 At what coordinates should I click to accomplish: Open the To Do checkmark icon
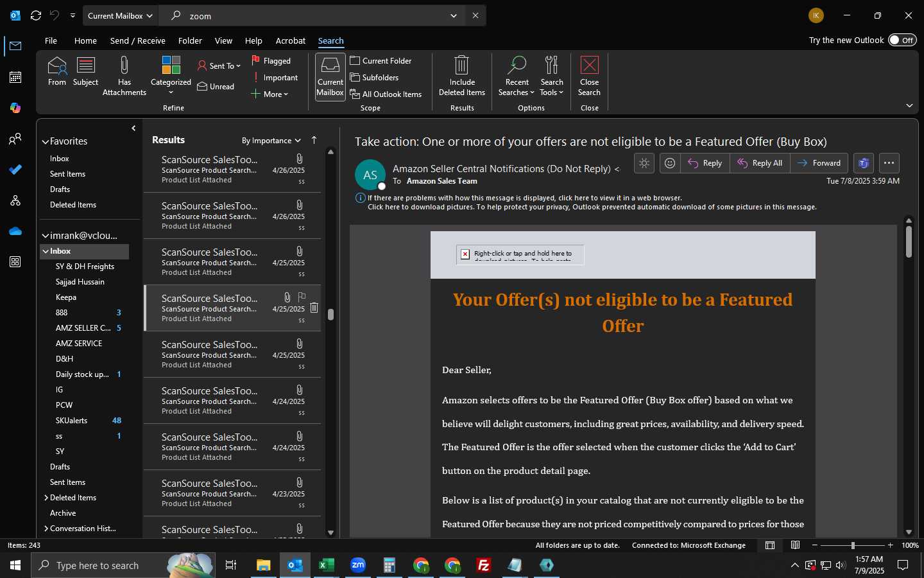pos(15,170)
